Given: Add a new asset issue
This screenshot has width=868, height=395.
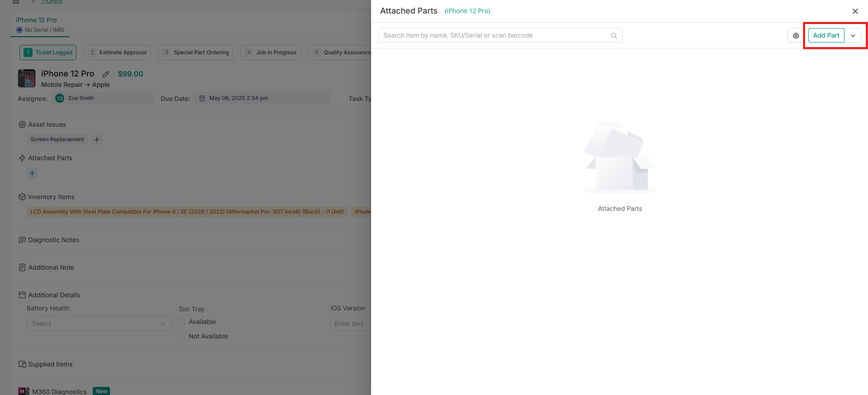Looking at the screenshot, I should (96, 139).
